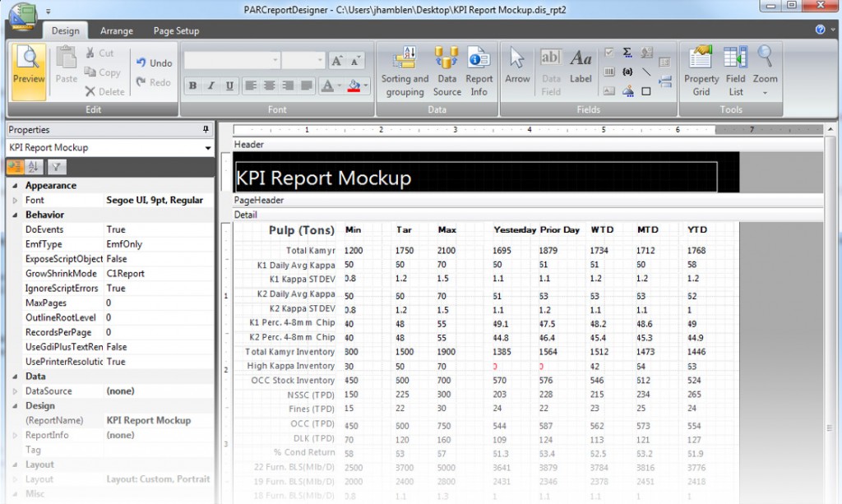
Task: Redo the last undone action
Action: click(x=154, y=82)
